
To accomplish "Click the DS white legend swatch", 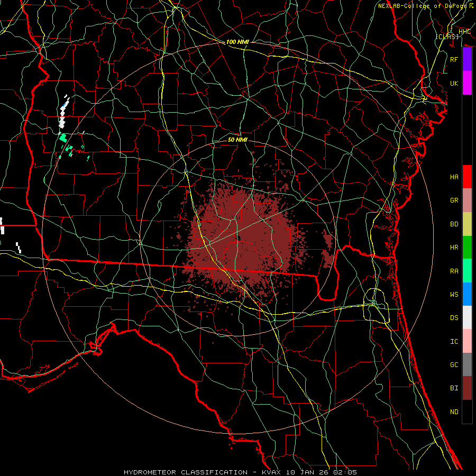I will 467,317.
